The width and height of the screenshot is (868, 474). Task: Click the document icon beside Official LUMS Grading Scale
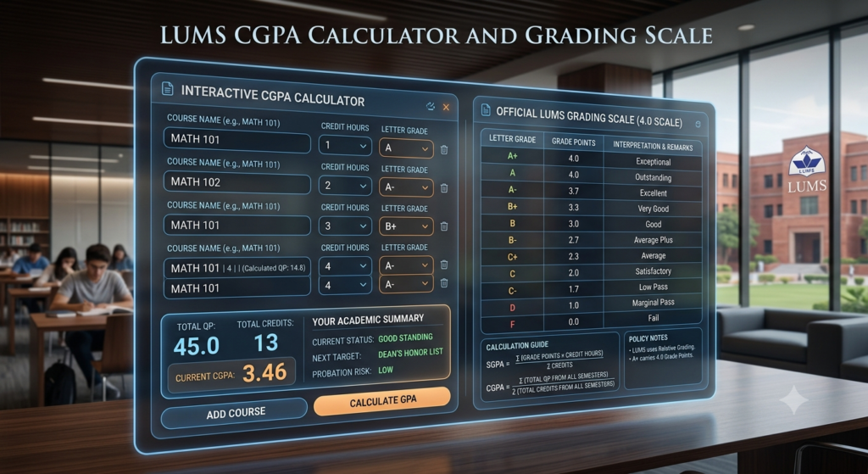coord(486,110)
